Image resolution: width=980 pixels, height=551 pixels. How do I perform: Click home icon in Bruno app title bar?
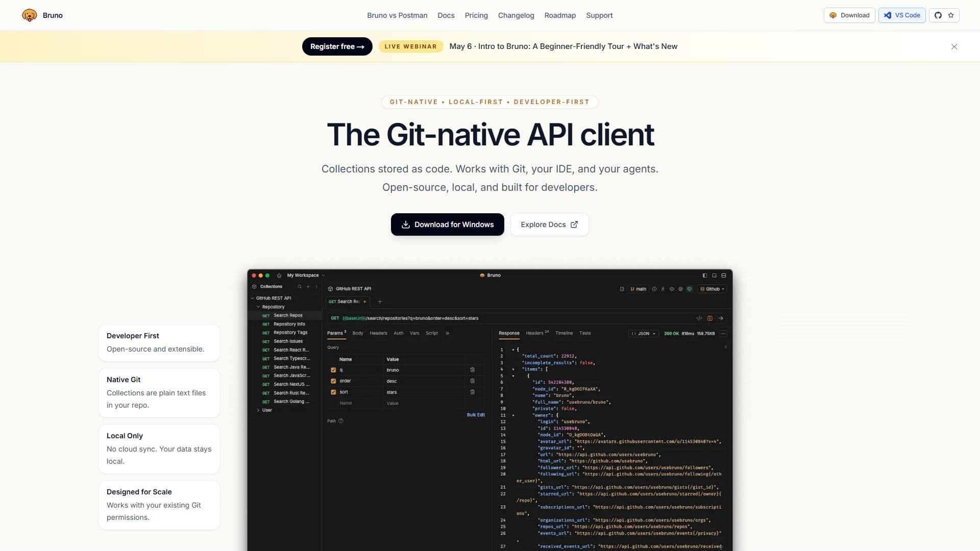279,275
